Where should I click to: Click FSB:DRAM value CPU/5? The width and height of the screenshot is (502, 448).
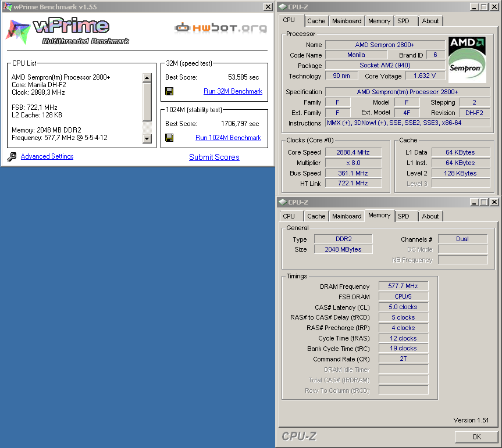click(x=403, y=297)
